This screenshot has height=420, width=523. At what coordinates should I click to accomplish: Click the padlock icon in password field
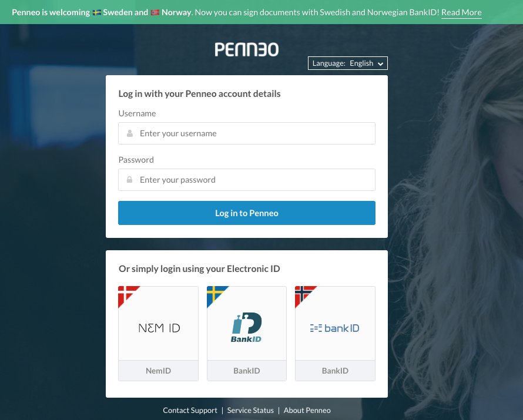(x=129, y=180)
